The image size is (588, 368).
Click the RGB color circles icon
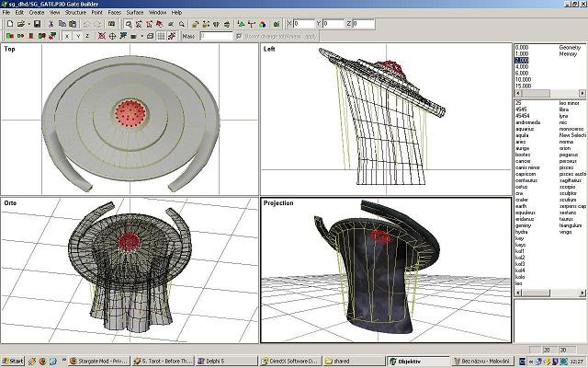(263, 24)
